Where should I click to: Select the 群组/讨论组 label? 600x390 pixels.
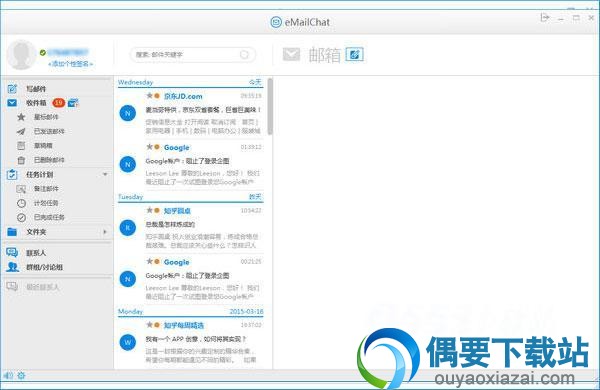click(x=44, y=267)
